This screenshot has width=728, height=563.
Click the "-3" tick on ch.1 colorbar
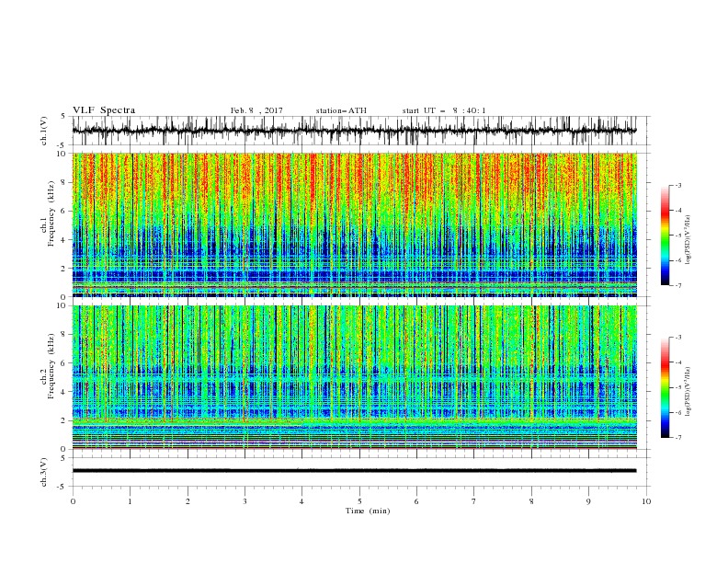pos(678,185)
